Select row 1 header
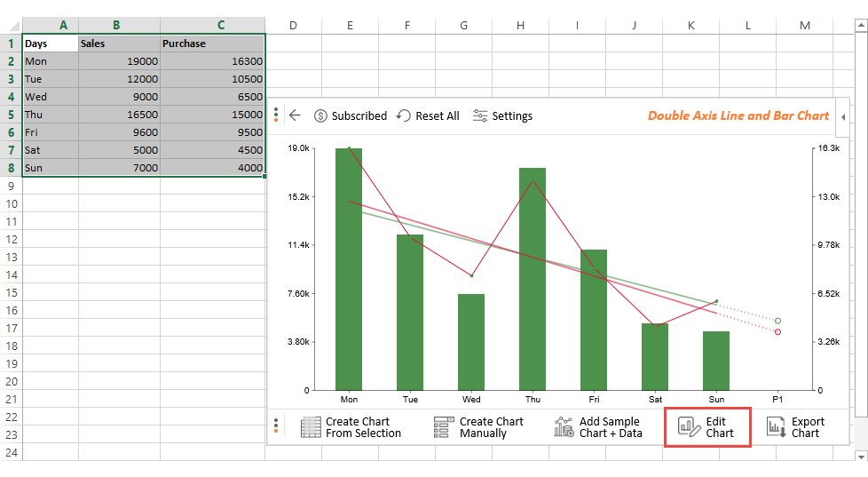This screenshot has height=477, width=868. pyautogui.click(x=11, y=44)
